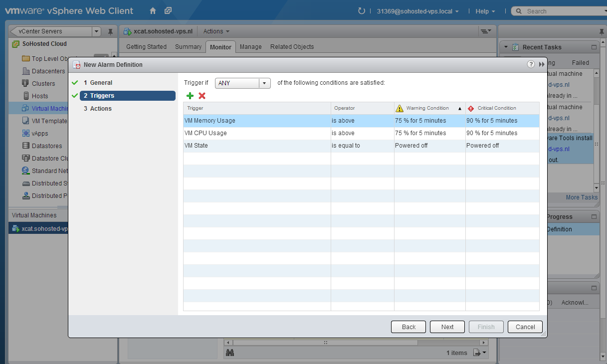Sort by Warning Condition column header

click(427, 108)
